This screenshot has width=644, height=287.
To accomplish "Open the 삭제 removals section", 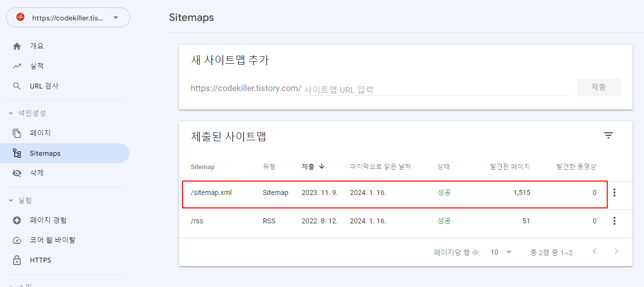I will tap(38, 173).
